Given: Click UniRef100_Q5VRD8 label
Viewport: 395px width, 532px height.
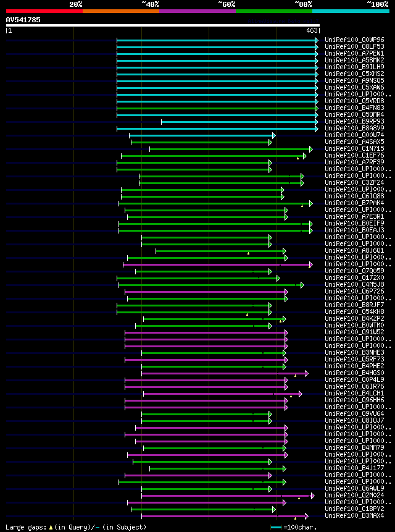Looking at the screenshot, I should point(354,101).
